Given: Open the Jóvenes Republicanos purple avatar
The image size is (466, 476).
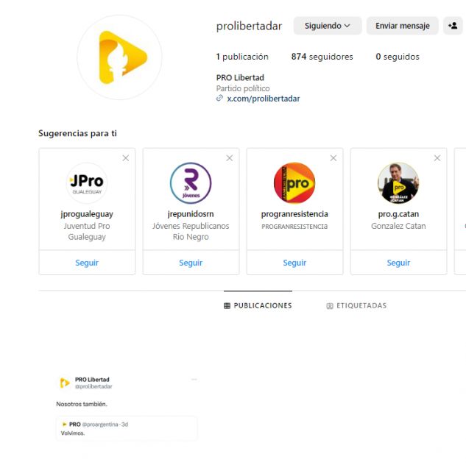Looking at the screenshot, I should [191, 183].
